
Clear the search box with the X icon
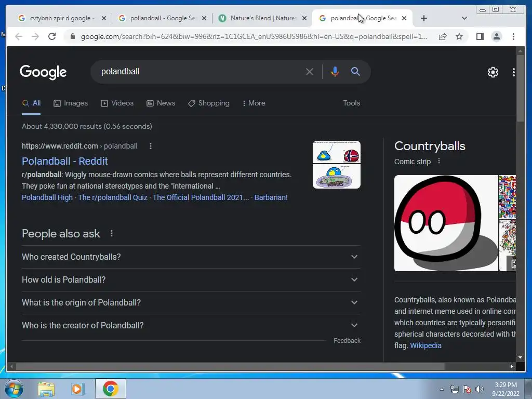tap(309, 72)
